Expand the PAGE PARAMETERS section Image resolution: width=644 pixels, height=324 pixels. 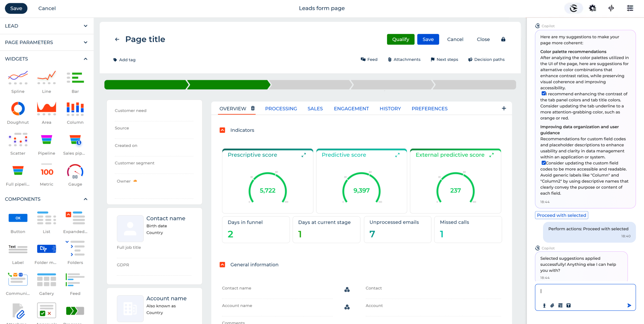[x=85, y=42]
